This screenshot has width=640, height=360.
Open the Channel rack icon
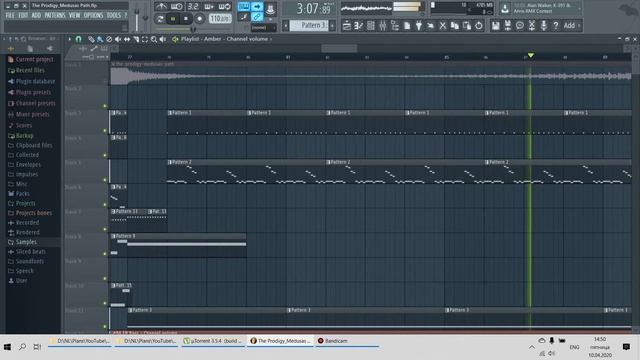[x=371, y=26]
